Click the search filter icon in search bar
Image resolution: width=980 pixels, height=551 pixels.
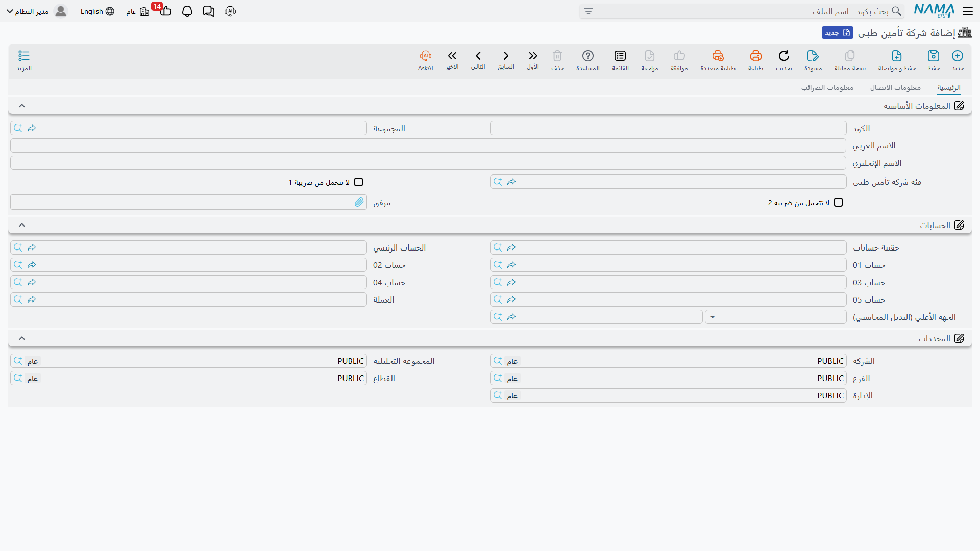pos(589,11)
